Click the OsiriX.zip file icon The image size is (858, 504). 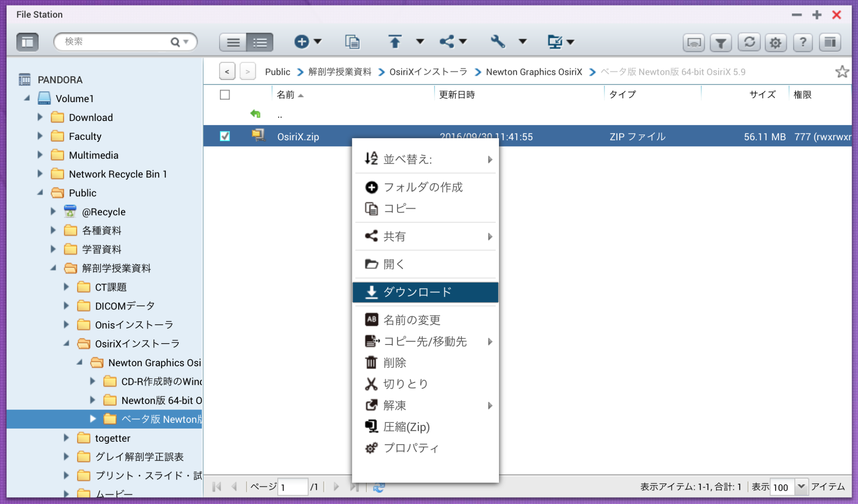(x=258, y=135)
